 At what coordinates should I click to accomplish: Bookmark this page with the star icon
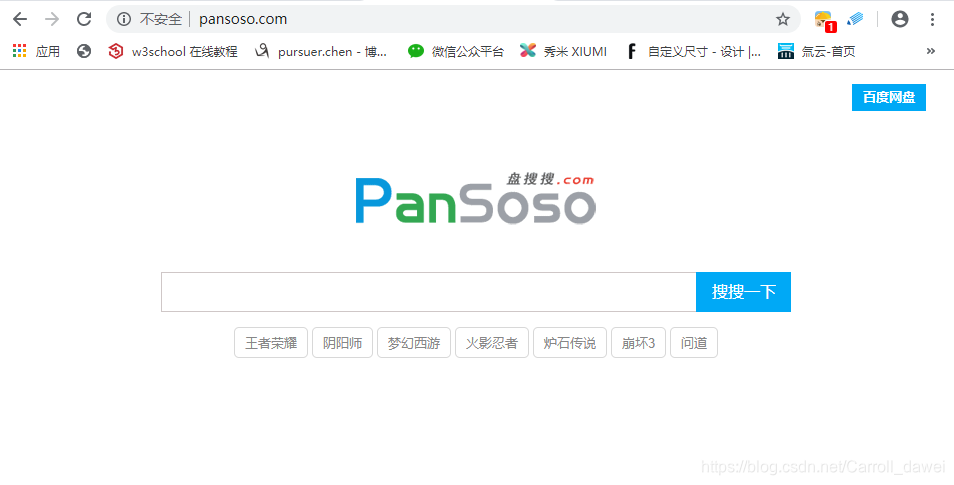(782, 19)
